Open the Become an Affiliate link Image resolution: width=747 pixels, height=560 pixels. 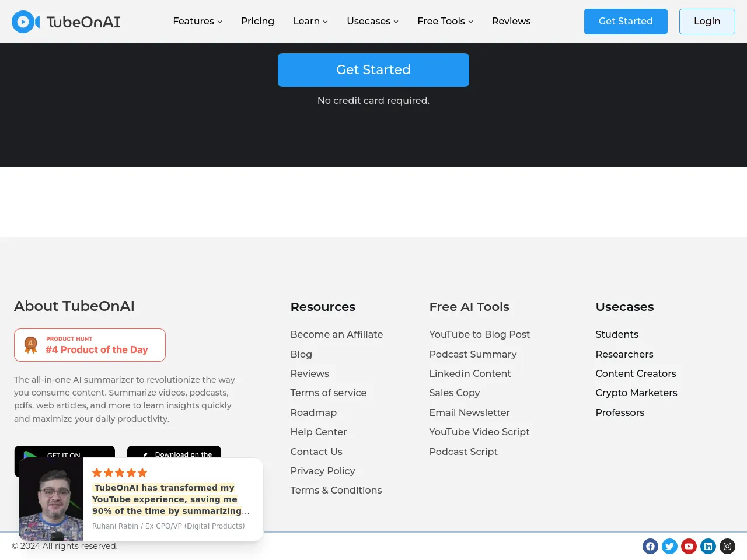pos(337,334)
